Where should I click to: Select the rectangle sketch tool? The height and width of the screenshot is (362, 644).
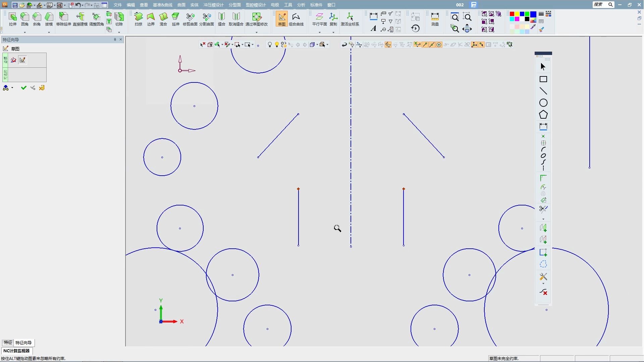[543, 79]
